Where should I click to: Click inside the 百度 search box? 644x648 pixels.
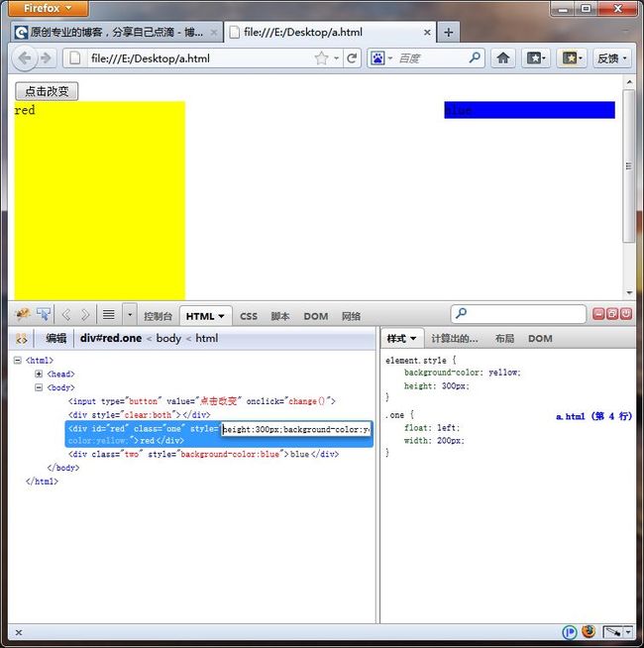click(x=432, y=58)
